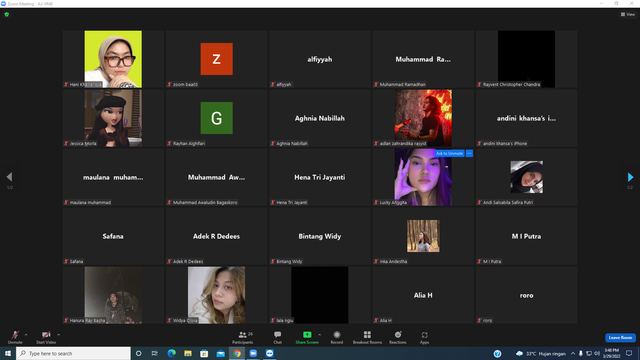The width and height of the screenshot is (640, 360).
Task: Switch to Google Chrome in the taskbar
Action: (x=237, y=353)
